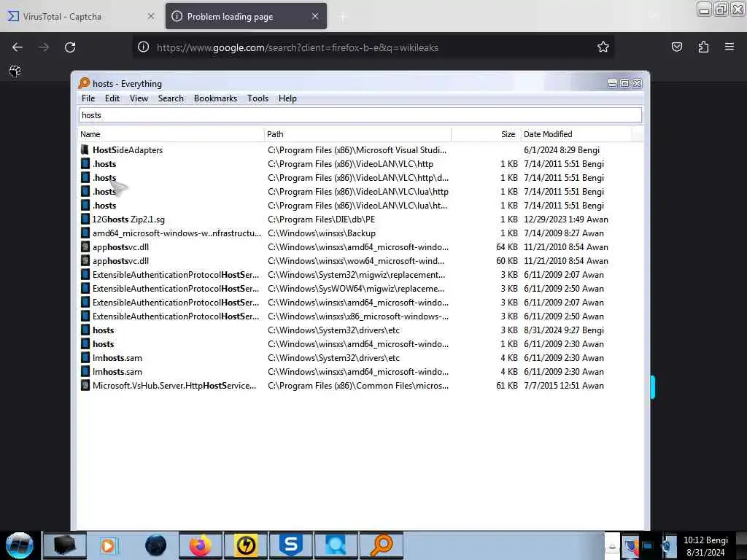Open the Firefox extensions puzzle icon

click(703, 47)
